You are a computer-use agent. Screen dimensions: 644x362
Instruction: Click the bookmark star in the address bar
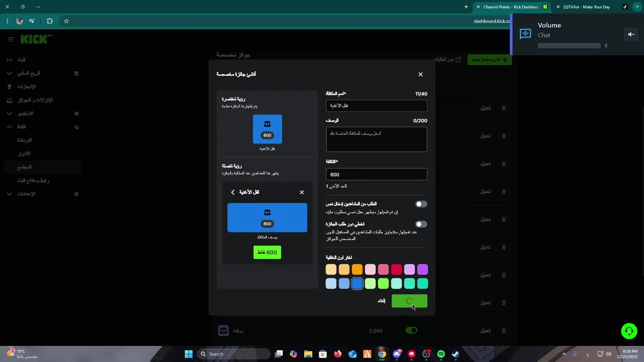[66, 21]
